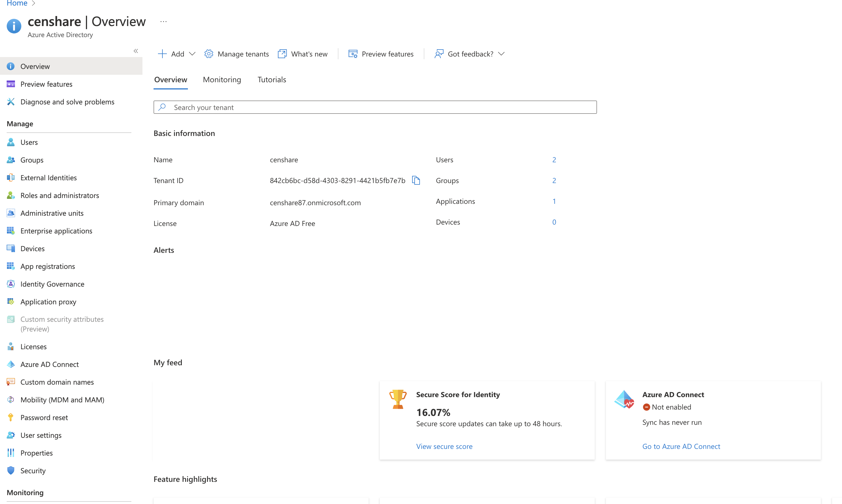Expand the Add dropdown chevron
The image size is (842, 504).
(x=192, y=54)
